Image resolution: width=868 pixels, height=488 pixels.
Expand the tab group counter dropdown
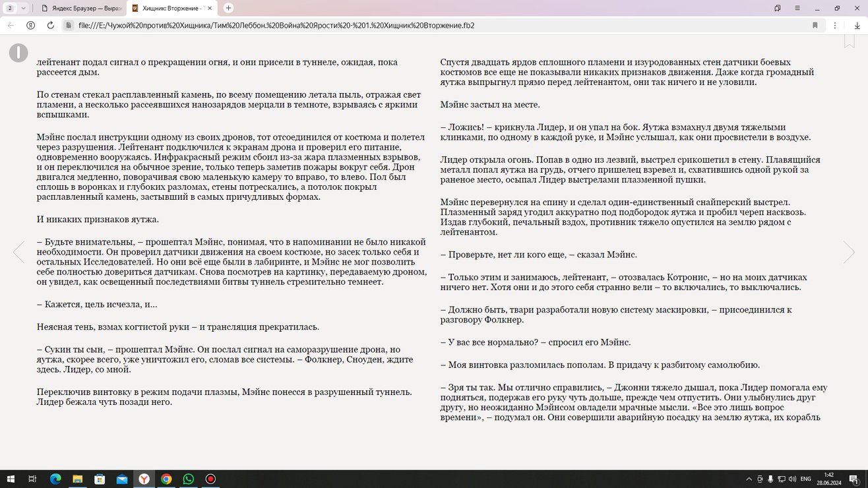(16, 8)
